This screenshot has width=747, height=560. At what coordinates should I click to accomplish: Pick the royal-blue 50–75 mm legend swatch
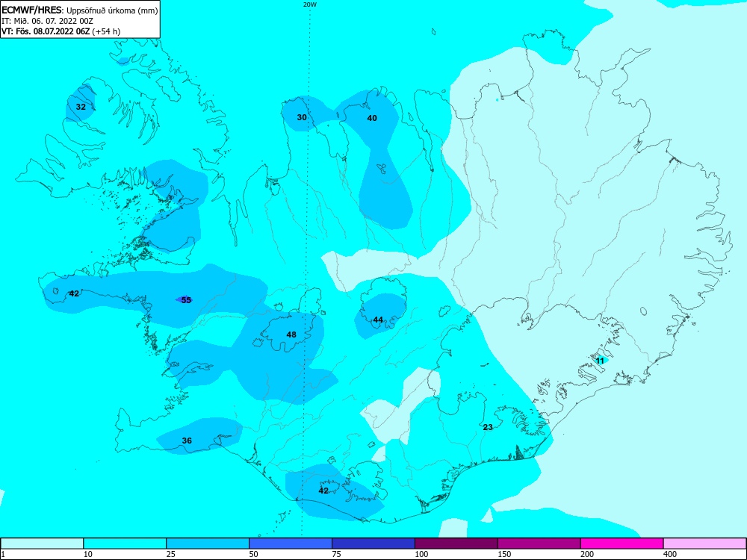(291, 544)
